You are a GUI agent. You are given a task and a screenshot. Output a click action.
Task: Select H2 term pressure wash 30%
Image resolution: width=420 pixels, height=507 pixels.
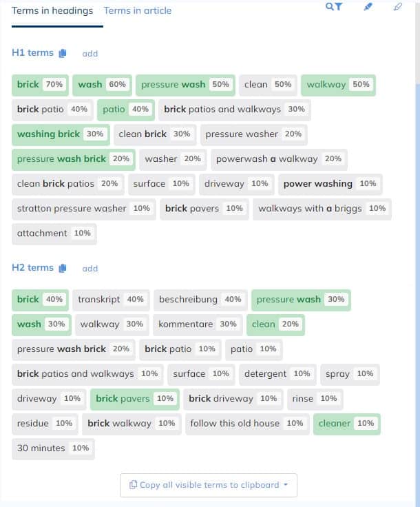coord(301,300)
